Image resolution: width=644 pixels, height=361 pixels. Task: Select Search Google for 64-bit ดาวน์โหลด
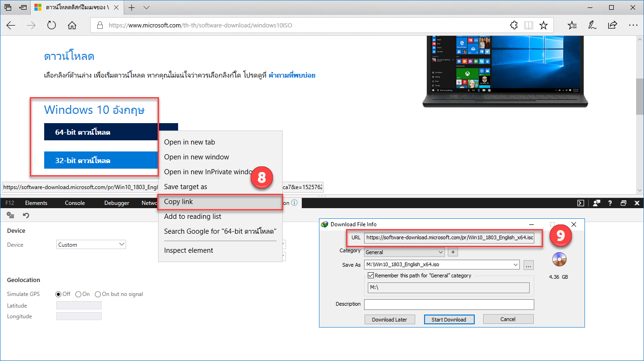click(x=220, y=231)
